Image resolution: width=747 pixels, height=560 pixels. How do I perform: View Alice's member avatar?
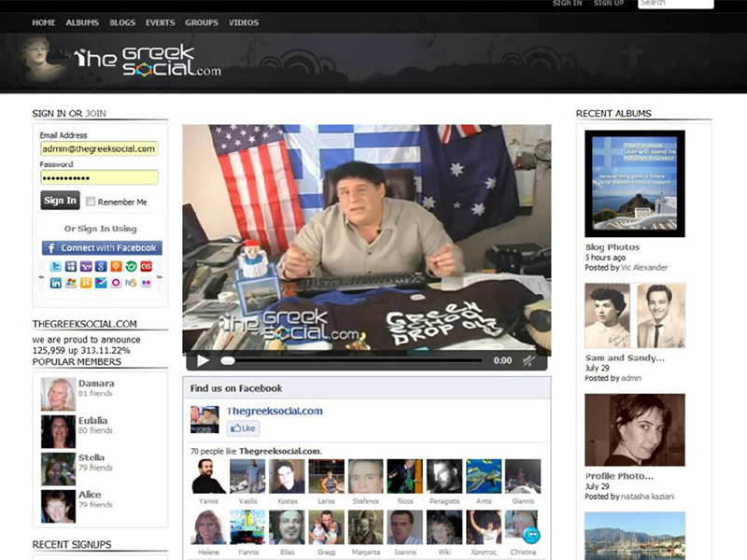click(58, 506)
